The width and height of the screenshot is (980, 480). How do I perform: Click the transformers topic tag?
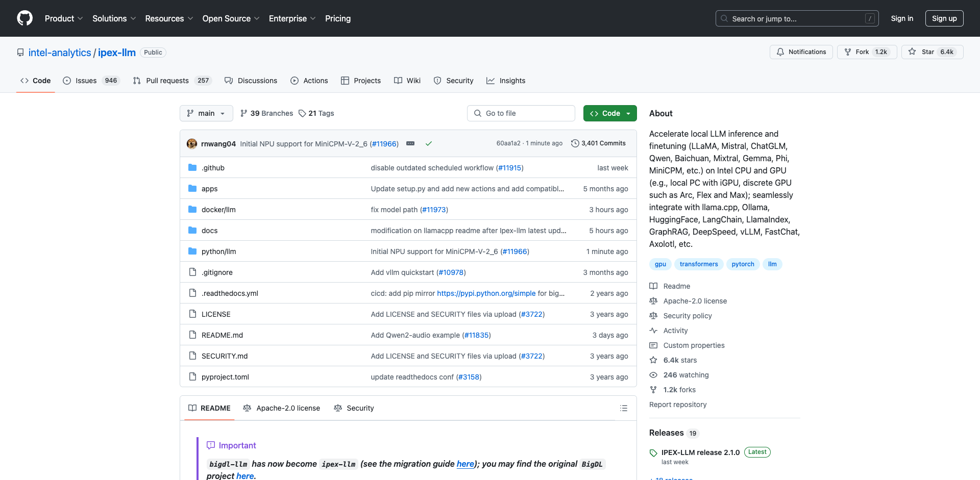pos(699,264)
